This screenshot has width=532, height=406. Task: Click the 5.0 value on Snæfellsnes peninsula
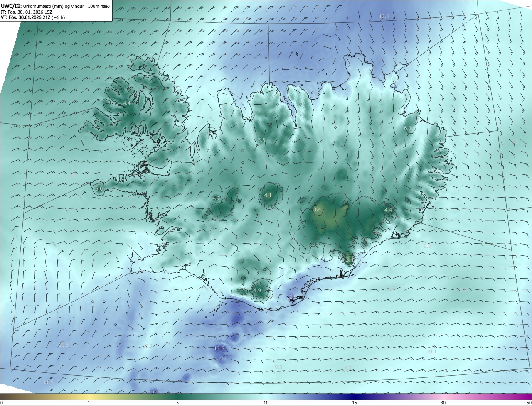click(x=99, y=189)
